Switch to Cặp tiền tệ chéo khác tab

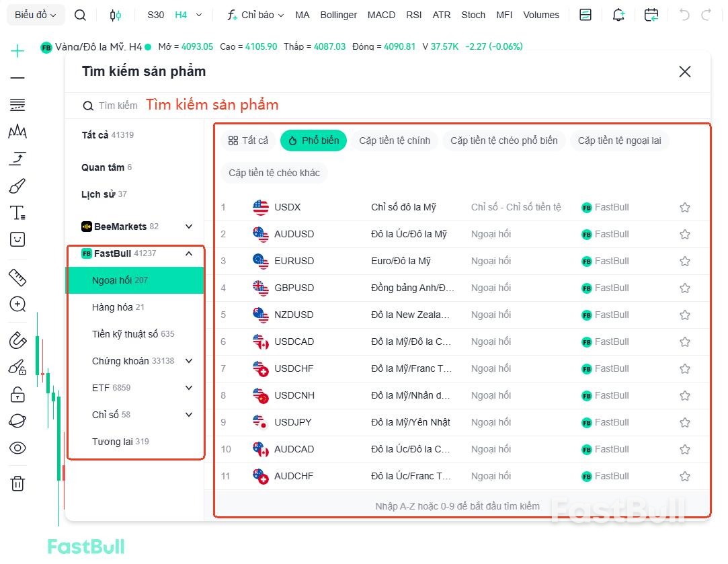click(x=274, y=173)
